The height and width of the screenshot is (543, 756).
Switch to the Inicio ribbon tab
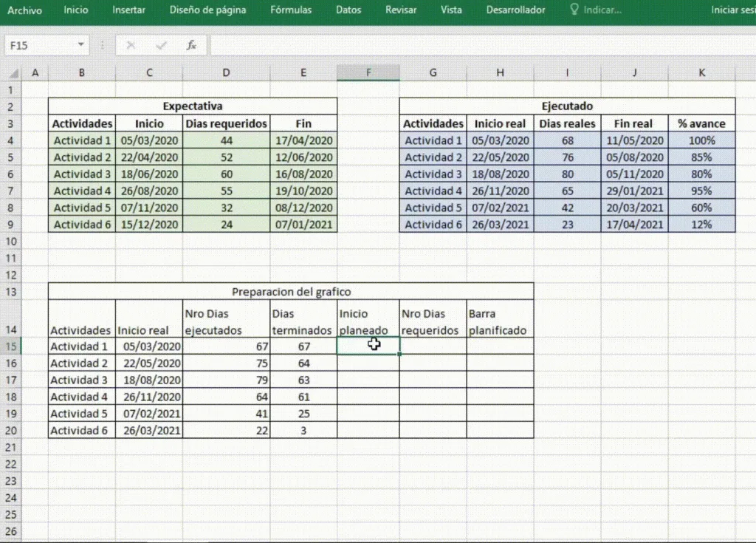76,10
